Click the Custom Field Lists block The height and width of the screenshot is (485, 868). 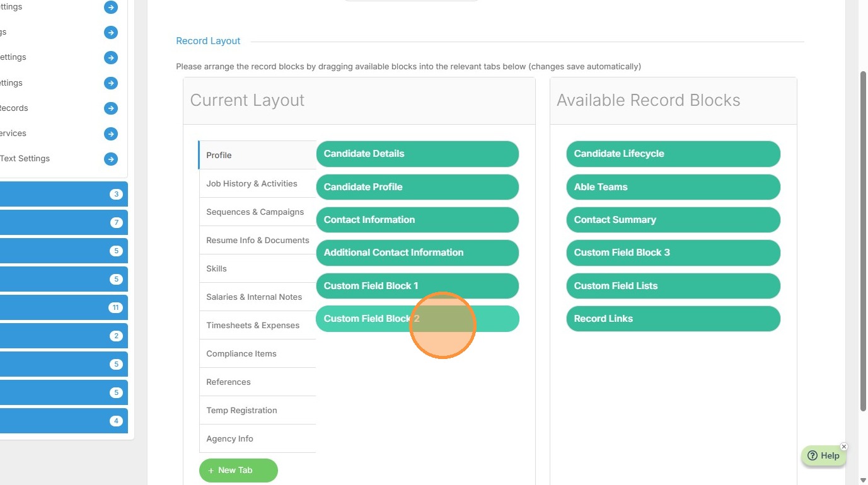(673, 286)
